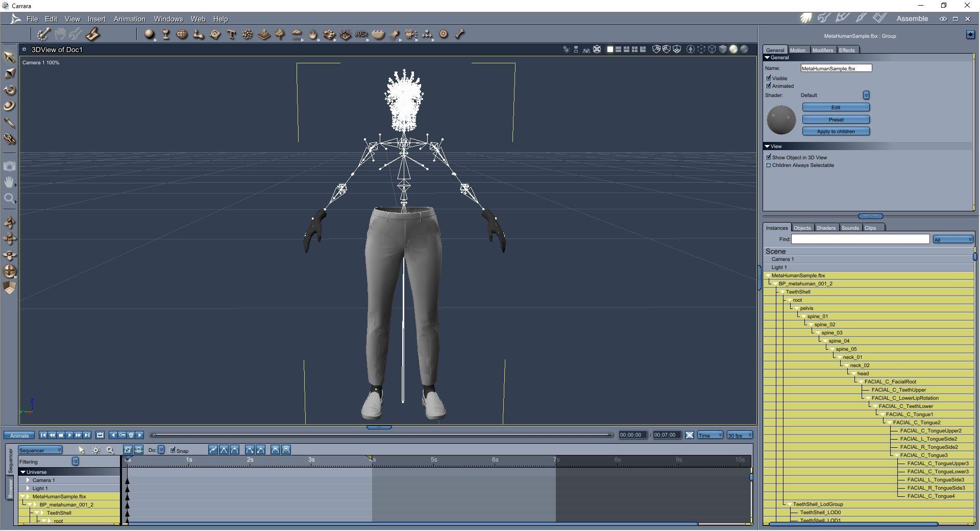Select the Text tool in the toolbar

(x=231, y=35)
